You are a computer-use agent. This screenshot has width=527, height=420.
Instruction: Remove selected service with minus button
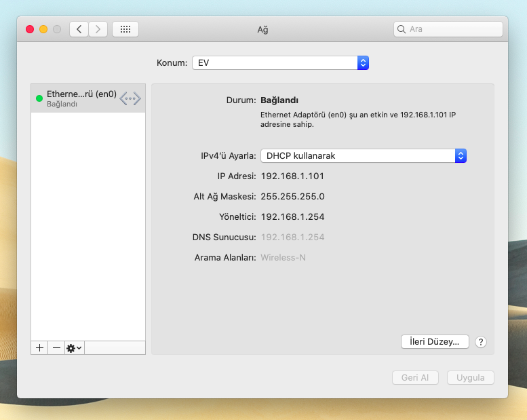[x=56, y=347]
